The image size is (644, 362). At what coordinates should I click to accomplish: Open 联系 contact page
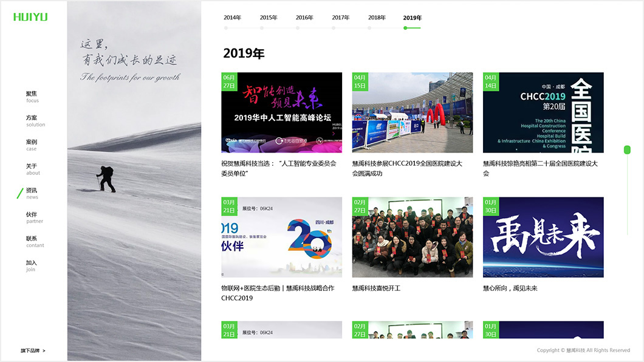(x=35, y=242)
